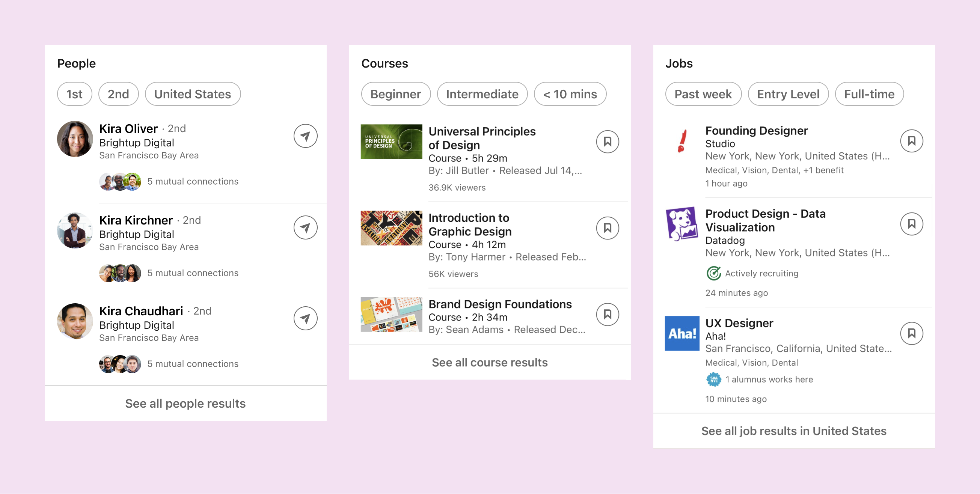
Task: Toggle the United States filter chip
Action: tap(193, 94)
